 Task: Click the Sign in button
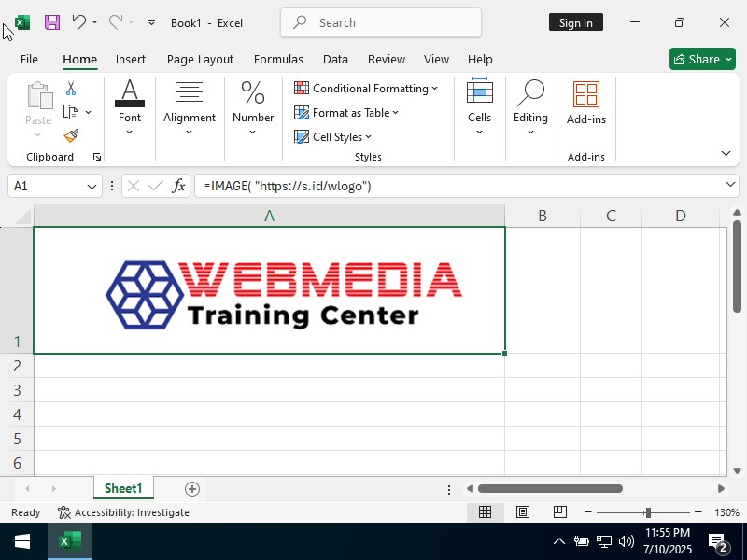point(575,22)
